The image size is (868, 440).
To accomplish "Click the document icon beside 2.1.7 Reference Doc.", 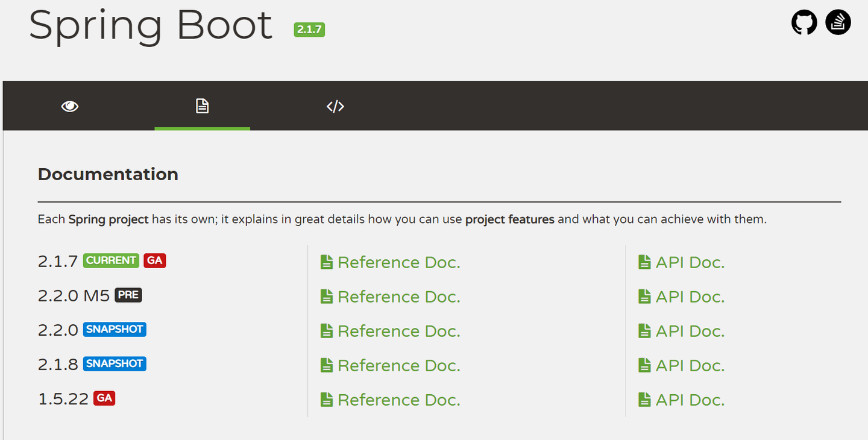I will coord(327,262).
